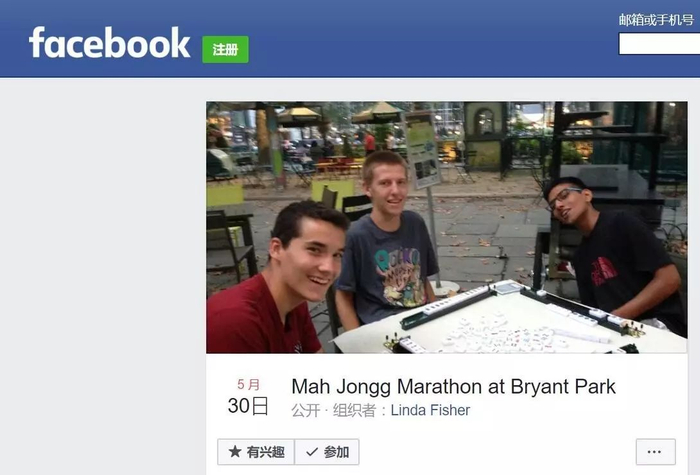
Task: Click the red-shirted man in the photo
Action: click(277, 281)
